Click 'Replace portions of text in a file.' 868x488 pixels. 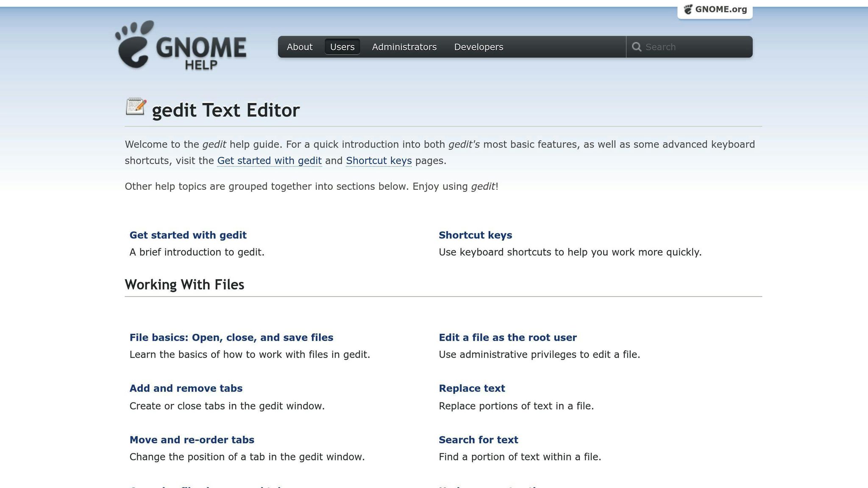click(517, 406)
